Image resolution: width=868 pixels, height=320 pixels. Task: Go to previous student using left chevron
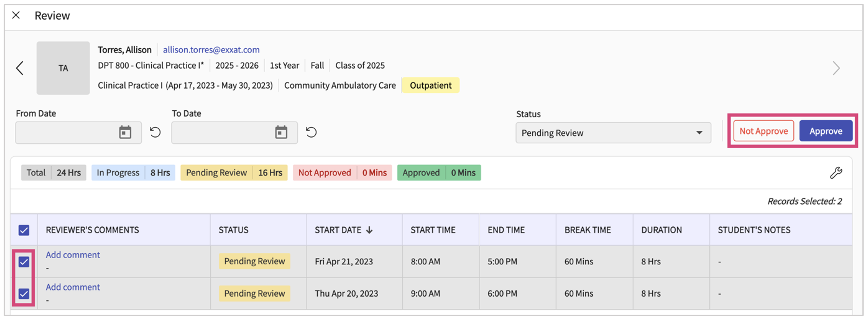click(x=20, y=68)
